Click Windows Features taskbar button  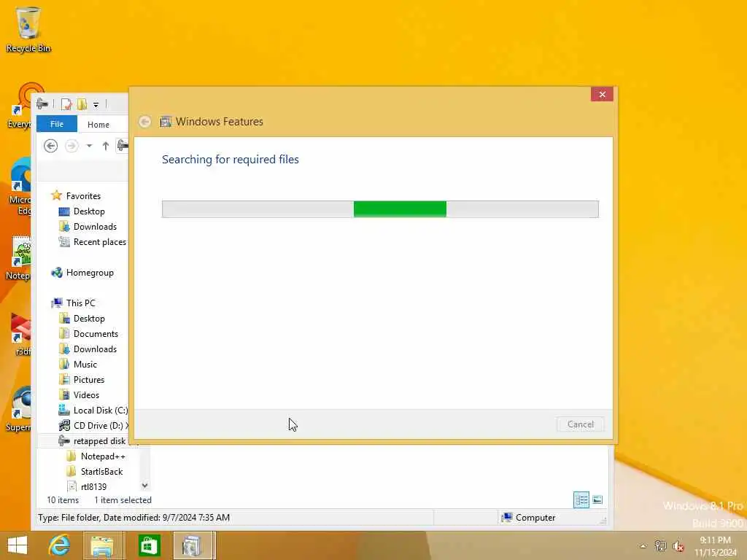tap(193, 545)
